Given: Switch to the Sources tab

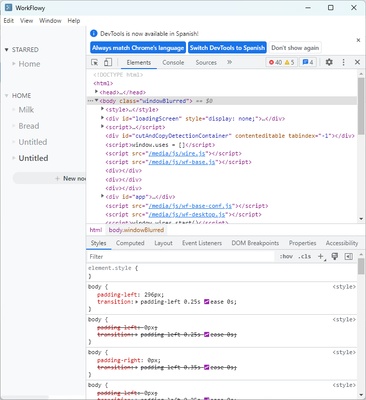Looking at the screenshot, I should (206, 62).
